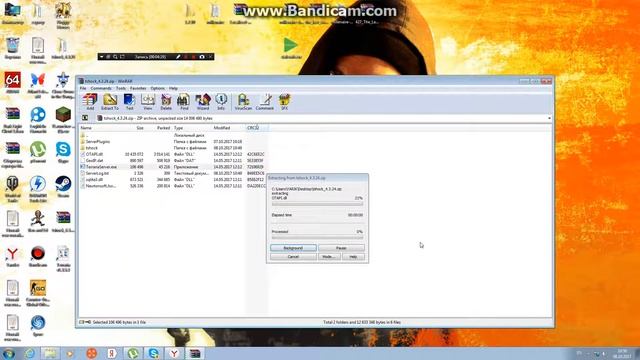640x360 pixels.
Task: Click Internet Explorer in the taskbar
Action: (x=30, y=353)
